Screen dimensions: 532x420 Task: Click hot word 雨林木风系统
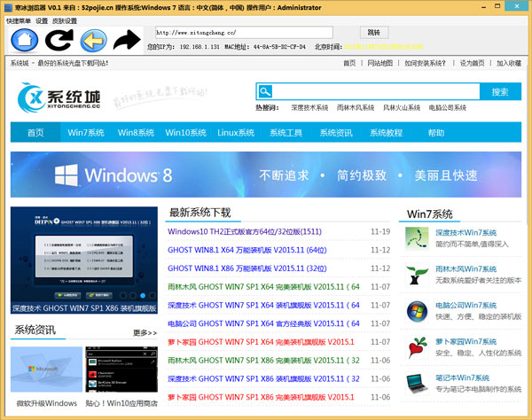tap(356, 108)
